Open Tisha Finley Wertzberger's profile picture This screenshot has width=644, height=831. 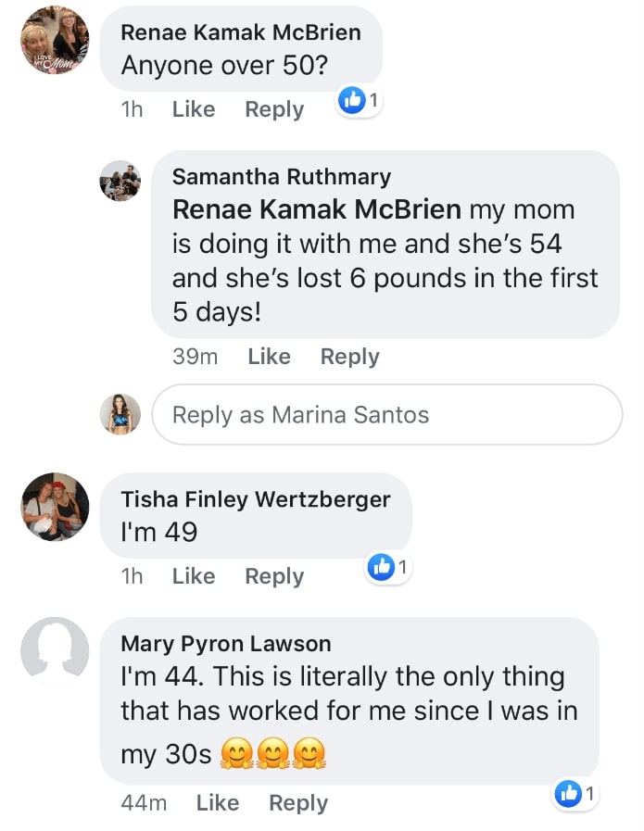[x=55, y=507]
